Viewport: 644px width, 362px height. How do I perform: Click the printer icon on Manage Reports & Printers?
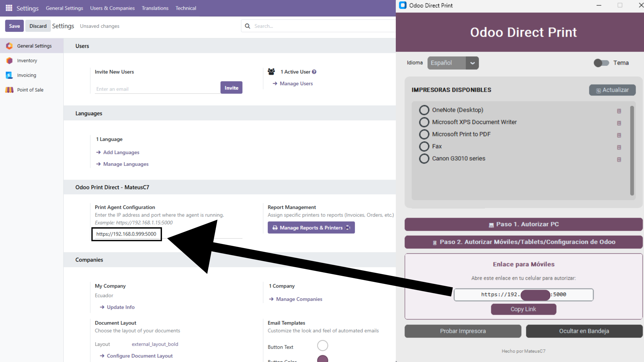275,228
